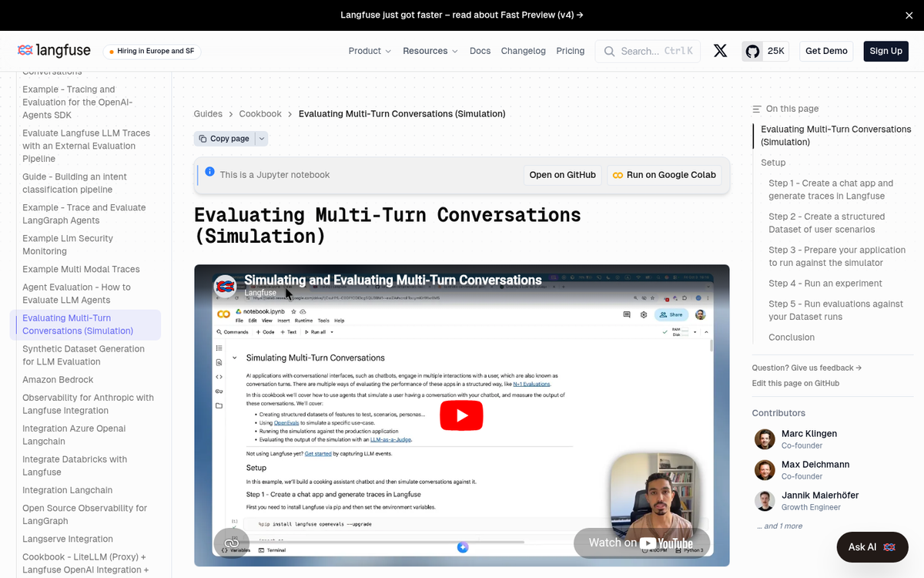Image resolution: width=924 pixels, height=578 pixels.
Task: Open the GitHub 25K stars button
Action: (x=765, y=51)
